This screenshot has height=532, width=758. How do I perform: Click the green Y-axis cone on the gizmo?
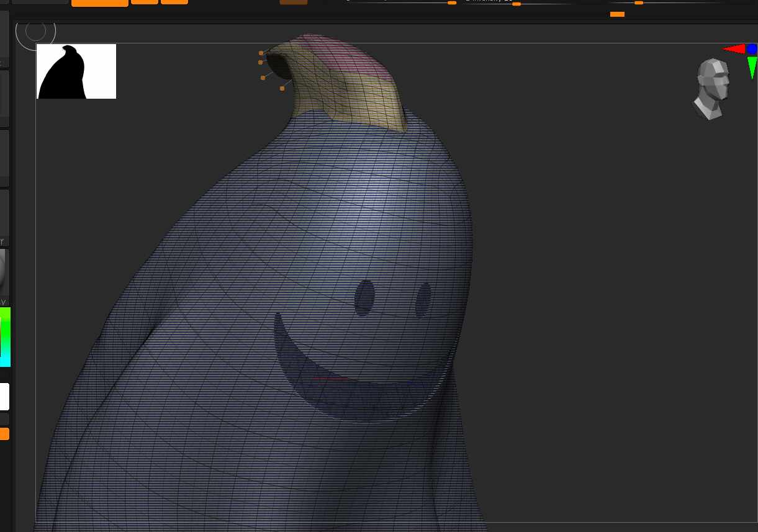(x=752, y=66)
